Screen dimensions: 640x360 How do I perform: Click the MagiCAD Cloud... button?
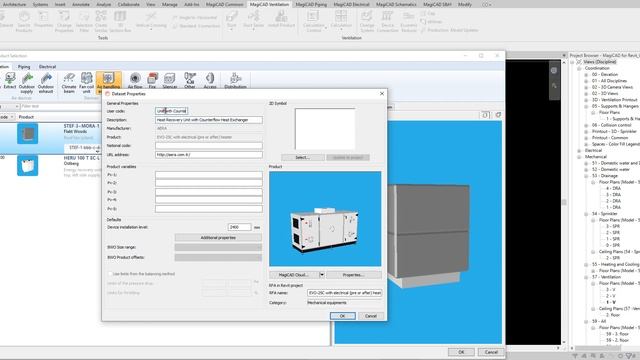pyautogui.click(x=293, y=275)
